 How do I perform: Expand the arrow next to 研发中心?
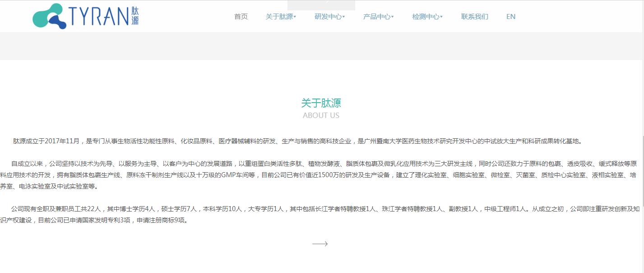(x=344, y=17)
